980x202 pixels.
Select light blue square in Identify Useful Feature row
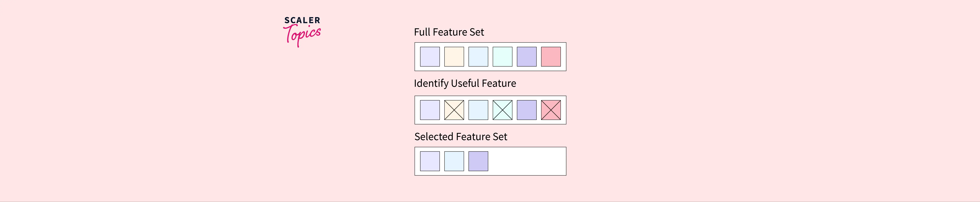478,110
